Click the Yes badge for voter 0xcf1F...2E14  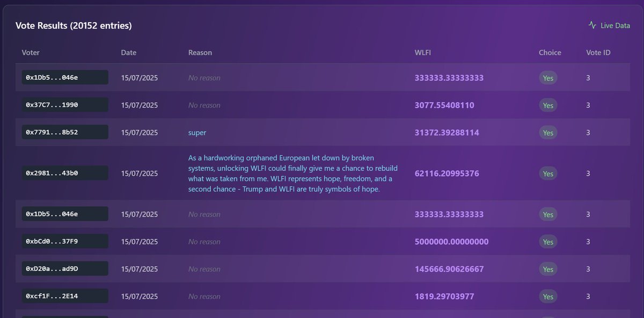548,297
